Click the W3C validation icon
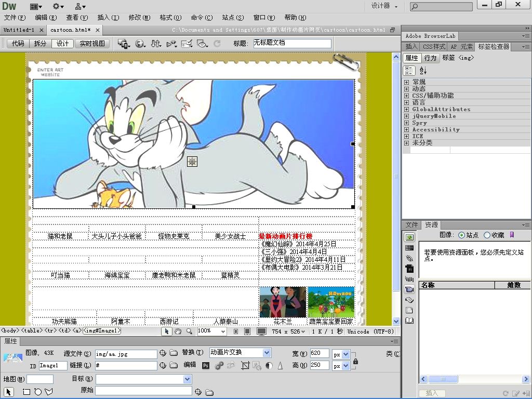The width and height of the screenshot is (532, 399). 171,44
